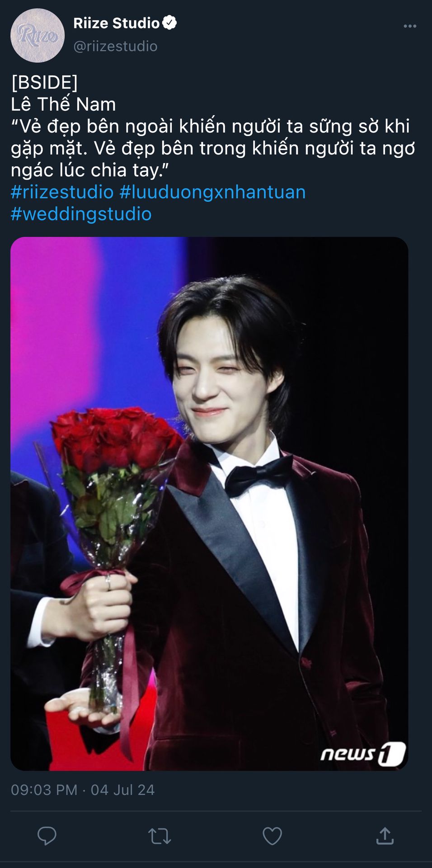The height and width of the screenshot is (868, 432).
Task: Open the #riizestudio hashtag
Action: [62, 192]
